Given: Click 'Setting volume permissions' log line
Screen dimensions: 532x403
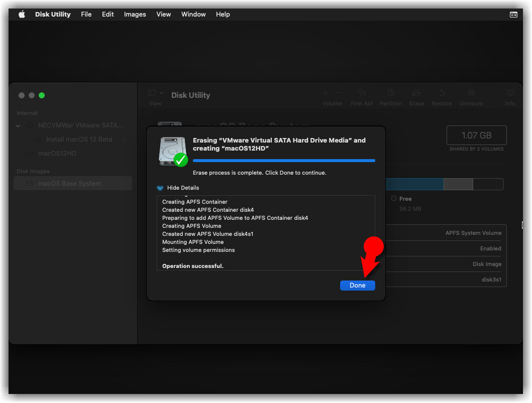Looking at the screenshot, I should click(198, 250).
